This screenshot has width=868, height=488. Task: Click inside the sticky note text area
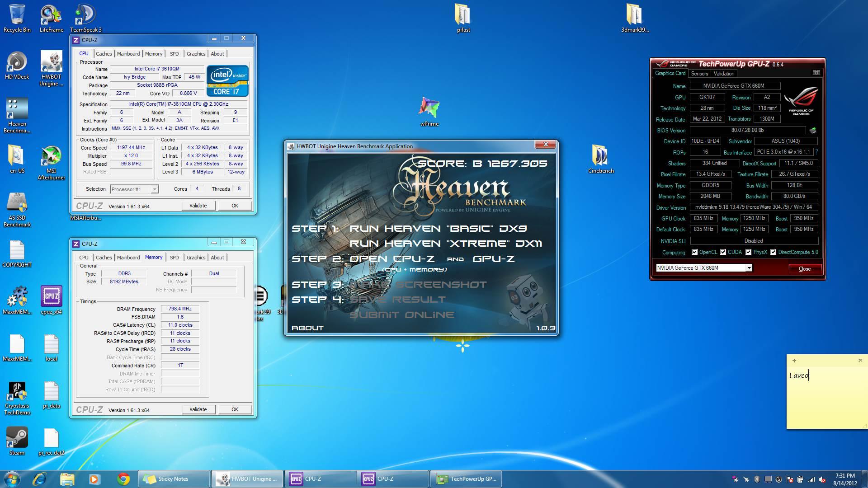click(827, 398)
